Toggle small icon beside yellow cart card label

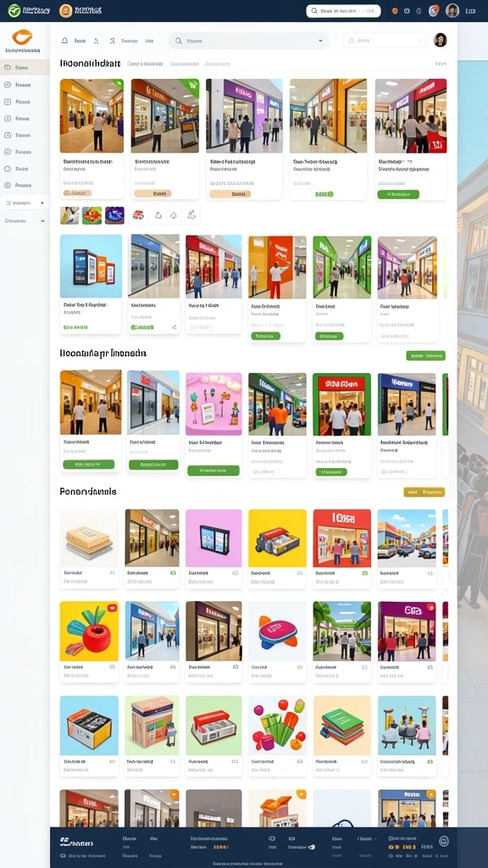click(x=300, y=574)
